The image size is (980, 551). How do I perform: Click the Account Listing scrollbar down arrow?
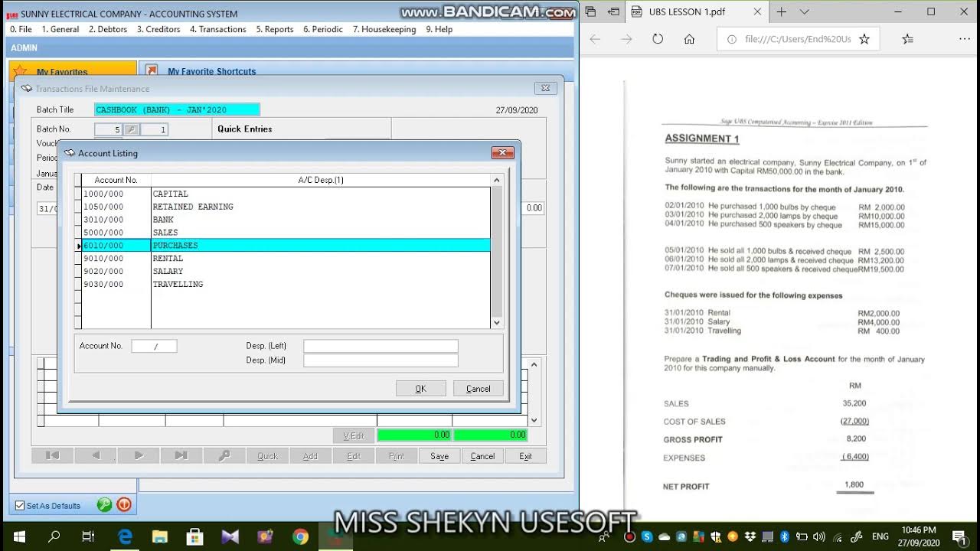[496, 322]
